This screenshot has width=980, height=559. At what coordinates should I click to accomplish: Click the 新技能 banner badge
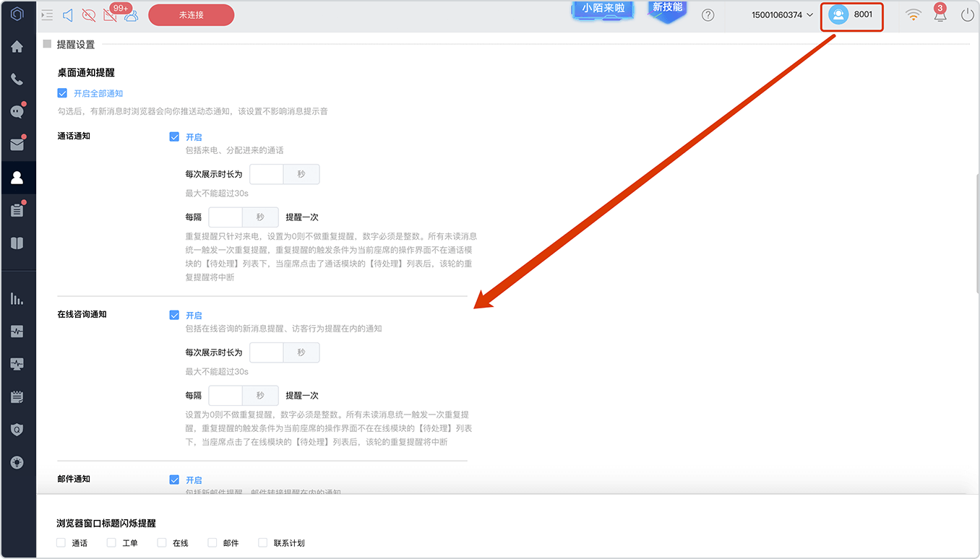pyautogui.click(x=667, y=10)
